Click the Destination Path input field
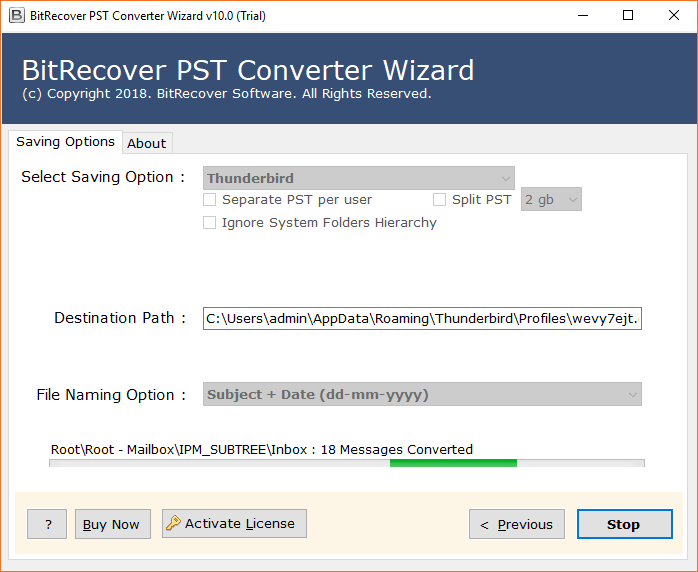 point(422,318)
